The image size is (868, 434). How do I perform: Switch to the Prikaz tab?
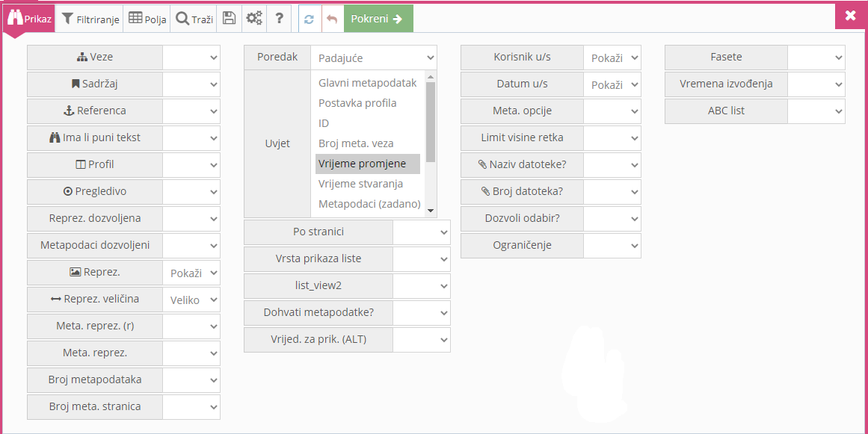coord(28,19)
